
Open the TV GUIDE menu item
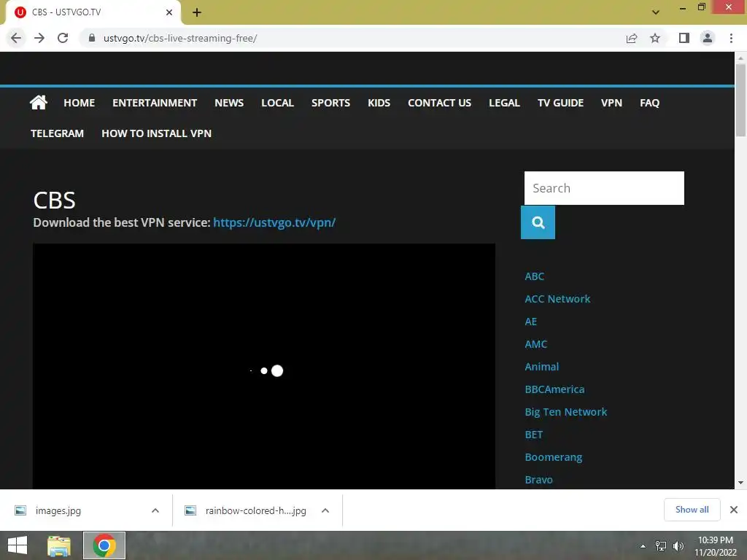pyautogui.click(x=560, y=103)
